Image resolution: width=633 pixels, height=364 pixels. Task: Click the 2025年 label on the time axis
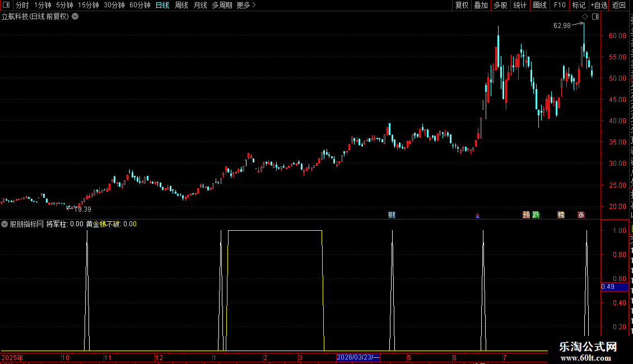12,357
